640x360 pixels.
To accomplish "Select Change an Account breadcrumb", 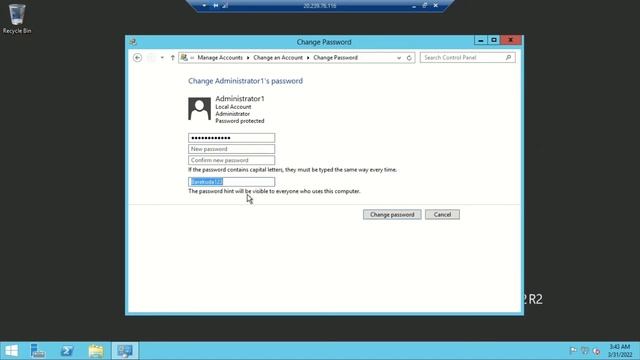I will click(278, 58).
